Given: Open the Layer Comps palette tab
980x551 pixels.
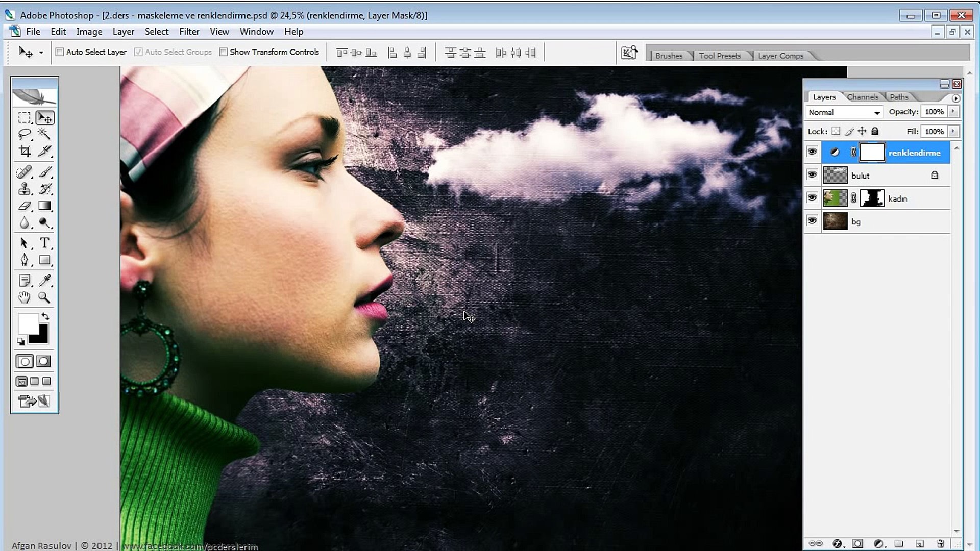Looking at the screenshot, I should 780,56.
